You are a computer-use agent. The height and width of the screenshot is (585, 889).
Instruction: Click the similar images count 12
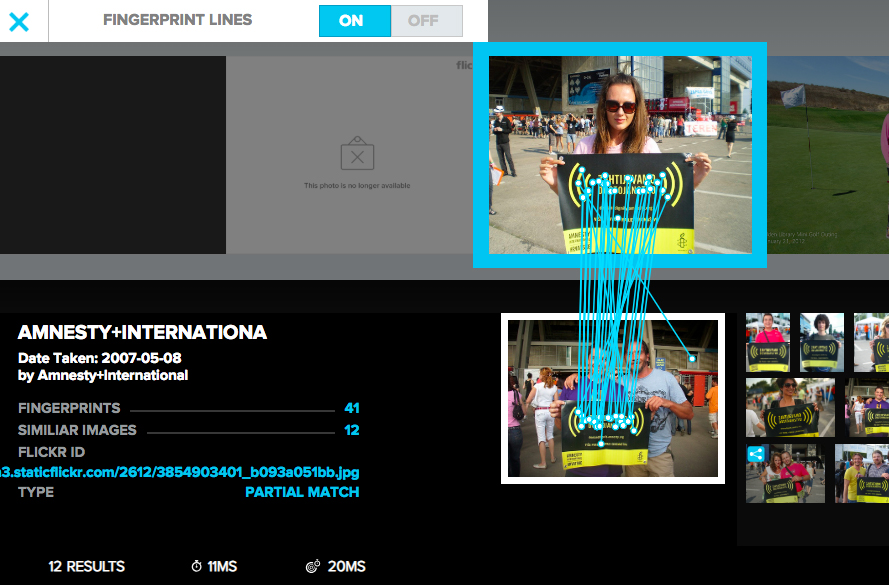click(351, 430)
